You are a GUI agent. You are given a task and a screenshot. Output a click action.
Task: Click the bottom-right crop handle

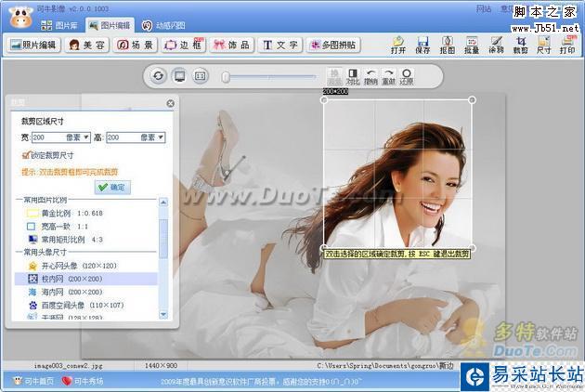[472, 248]
